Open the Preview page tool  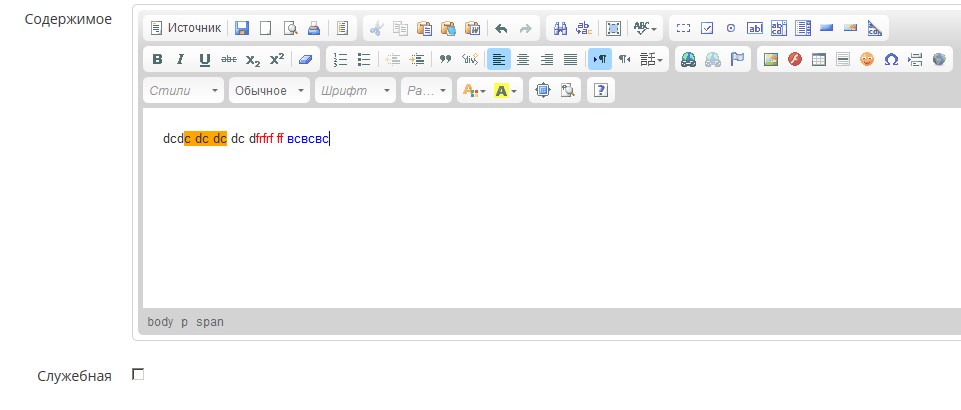290,28
